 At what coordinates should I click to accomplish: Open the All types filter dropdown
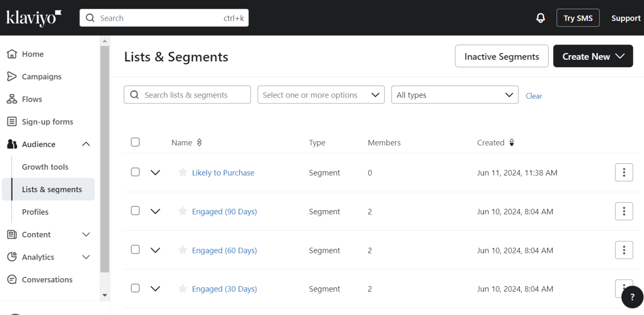[x=454, y=95]
